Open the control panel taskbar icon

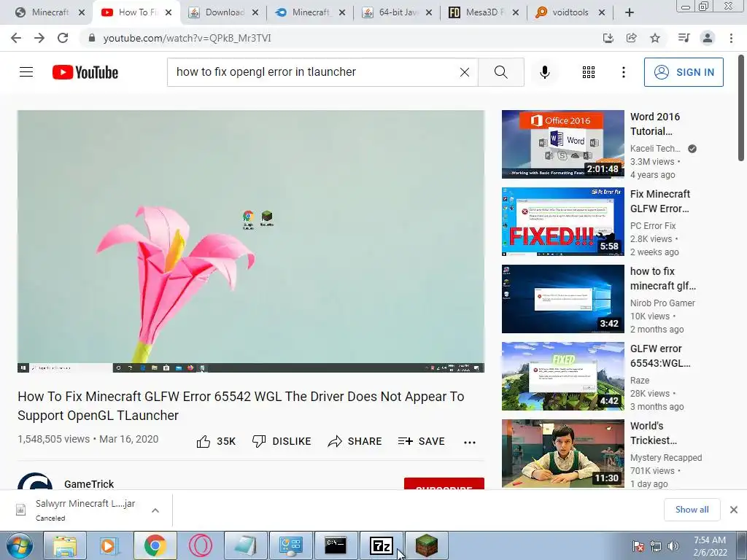click(x=291, y=545)
